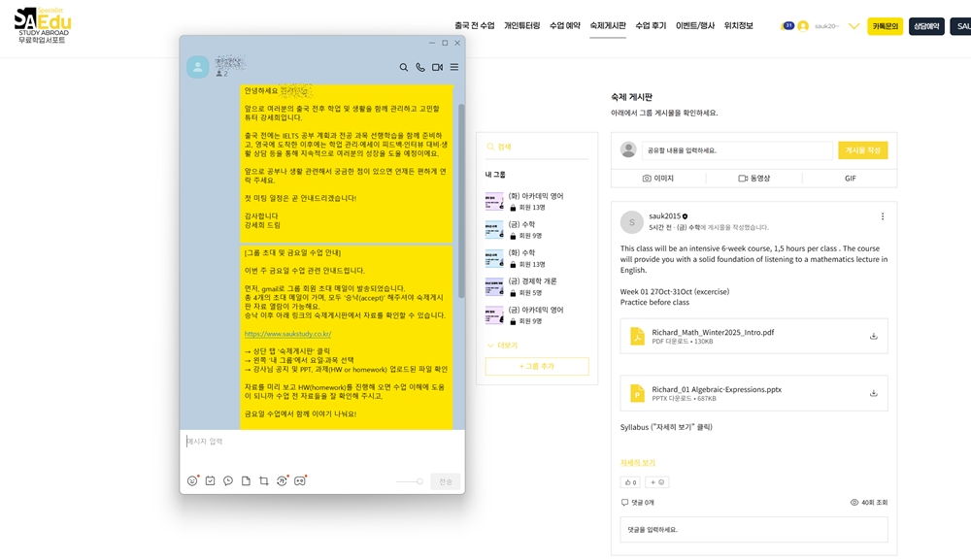The height and width of the screenshot is (560, 971).
Task: Download Richard_Math_Winter2025_Intro.pdf file
Action: [x=873, y=336]
